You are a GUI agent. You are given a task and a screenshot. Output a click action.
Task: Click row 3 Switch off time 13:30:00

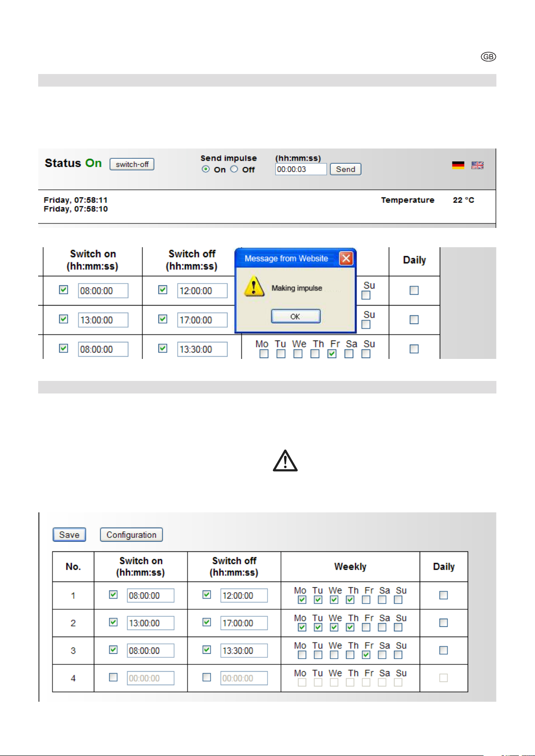click(244, 651)
